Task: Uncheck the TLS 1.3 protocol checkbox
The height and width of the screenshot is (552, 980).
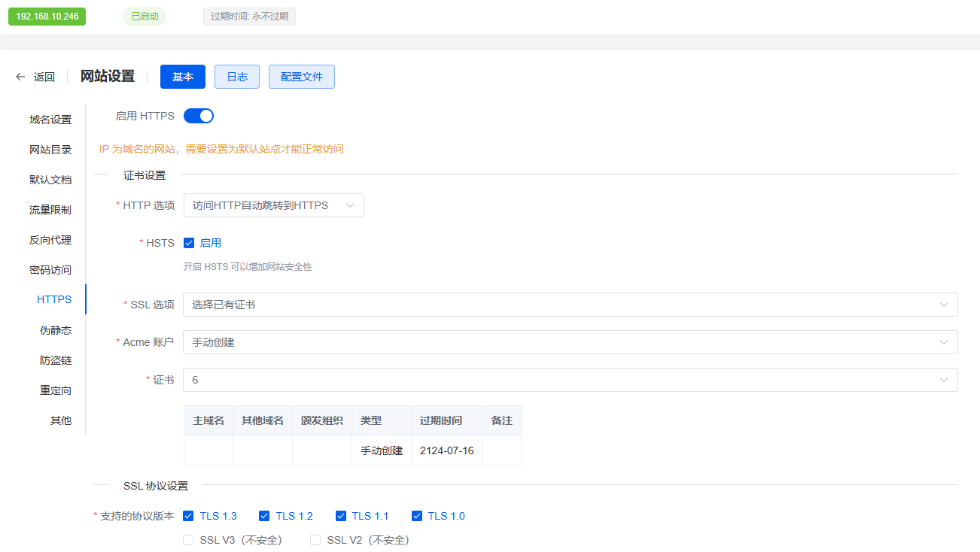Action: [x=189, y=516]
